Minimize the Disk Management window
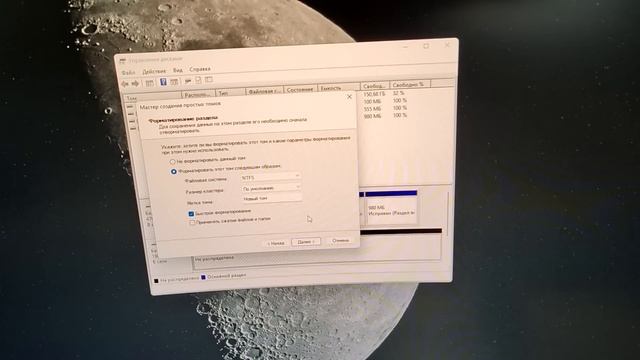 point(405,48)
